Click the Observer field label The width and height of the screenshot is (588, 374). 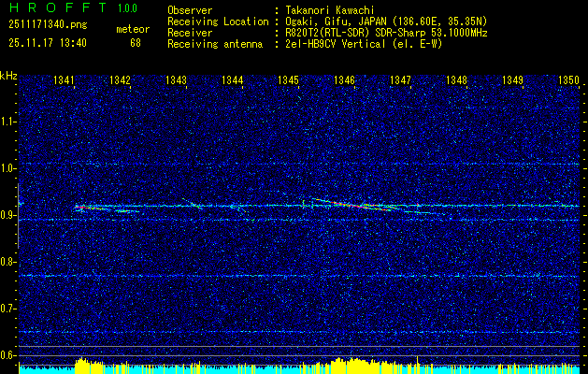tap(190, 10)
